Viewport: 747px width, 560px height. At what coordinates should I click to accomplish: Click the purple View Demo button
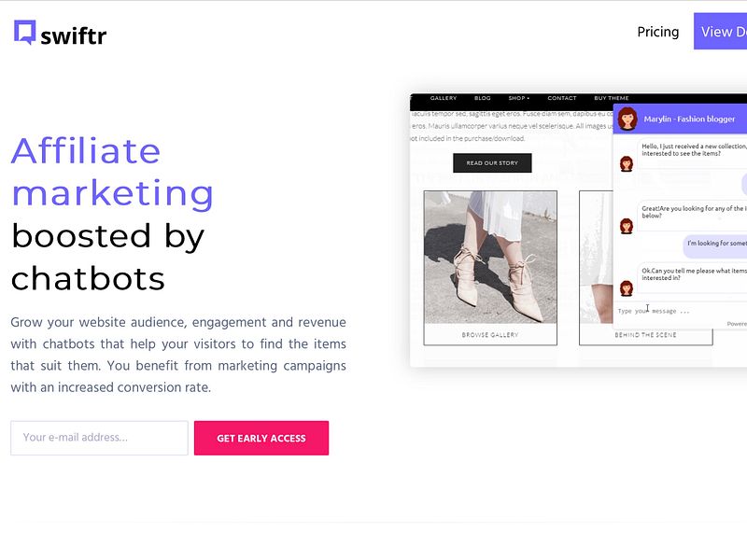tap(720, 32)
